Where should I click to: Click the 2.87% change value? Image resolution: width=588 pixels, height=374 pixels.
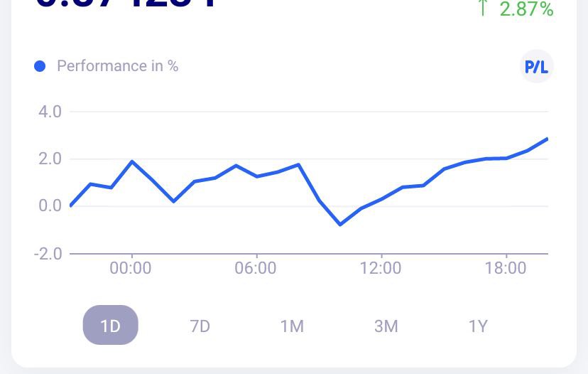pos(526,9)
